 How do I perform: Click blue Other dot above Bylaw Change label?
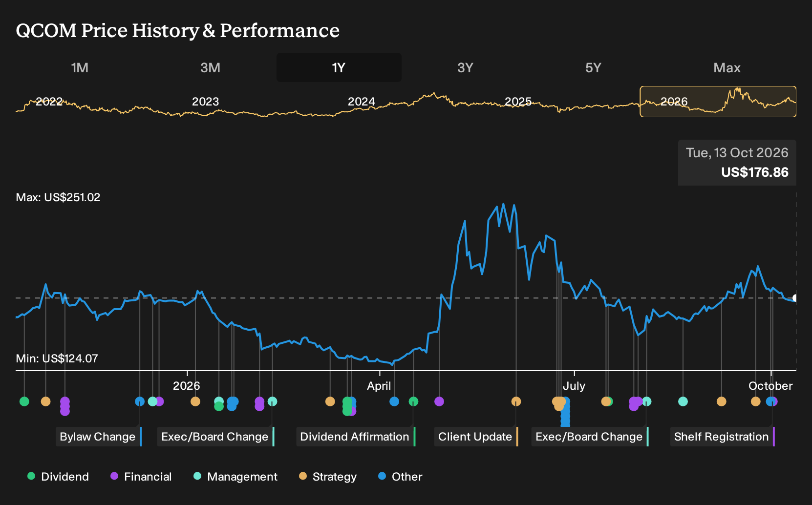coord(140,401)
